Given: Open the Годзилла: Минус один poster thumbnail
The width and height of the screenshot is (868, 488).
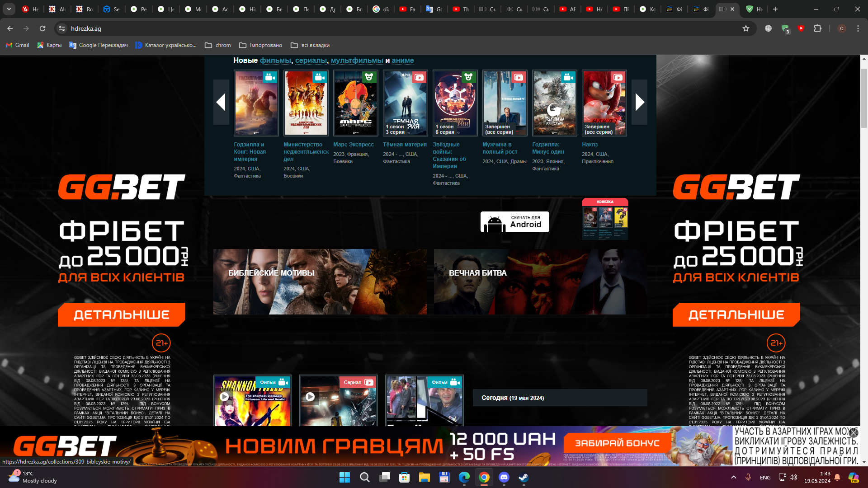Looking at the screenshot, I should (x=554, y=103).
